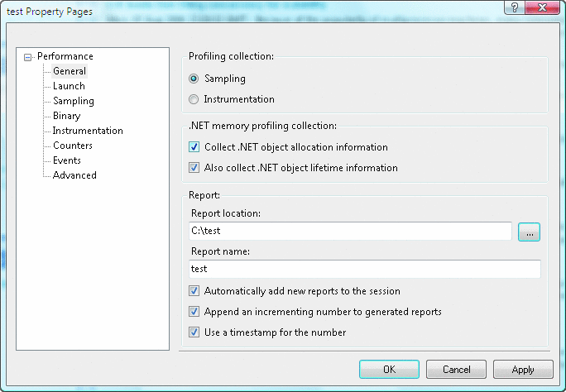Click the Report location text field
566x392 pixels.
(x=350, y=231)
